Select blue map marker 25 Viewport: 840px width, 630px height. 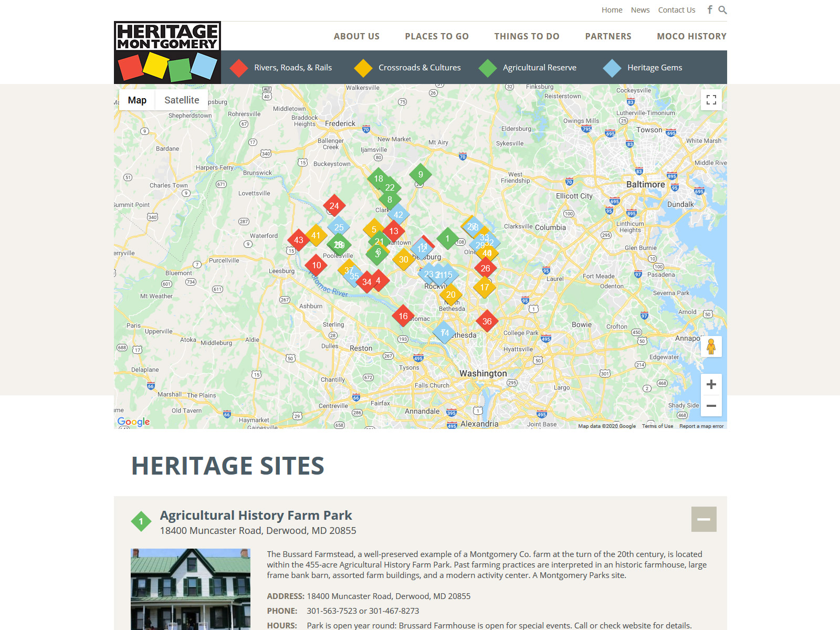click(x=339, y=227)
